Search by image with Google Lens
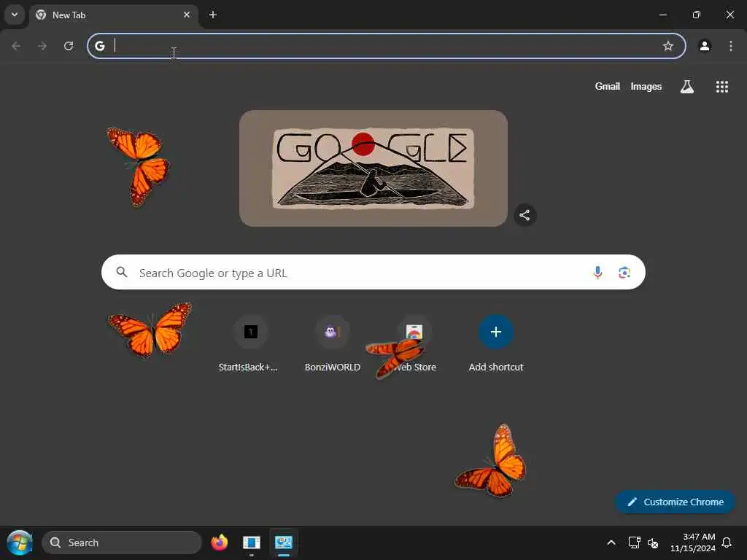Screen dimensions: 747x560 [x=624, y=273]
